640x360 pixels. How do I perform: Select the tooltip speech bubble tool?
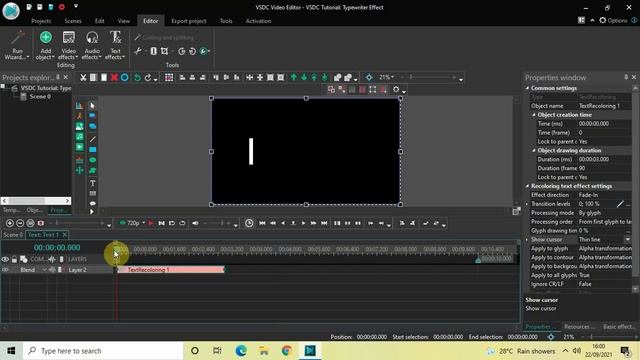(x=93, y=203)
